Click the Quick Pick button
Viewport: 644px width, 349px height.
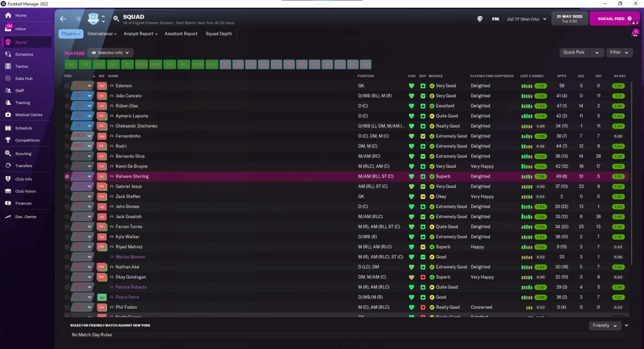click(574, 52)
